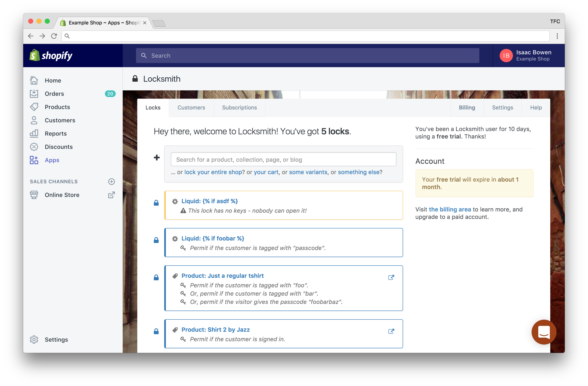Reload the browser page
Image resolution: width=588 pixels, height=386 pixels.
point(54,36)
